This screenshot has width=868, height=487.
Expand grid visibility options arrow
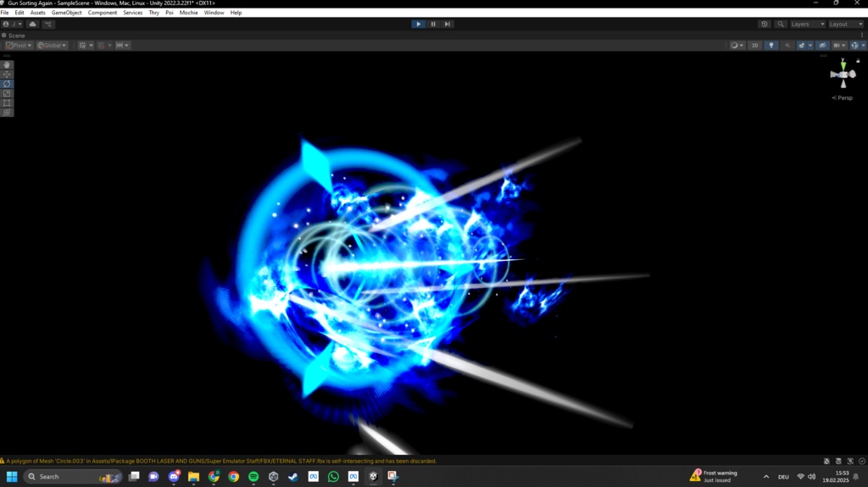[91, 46]
